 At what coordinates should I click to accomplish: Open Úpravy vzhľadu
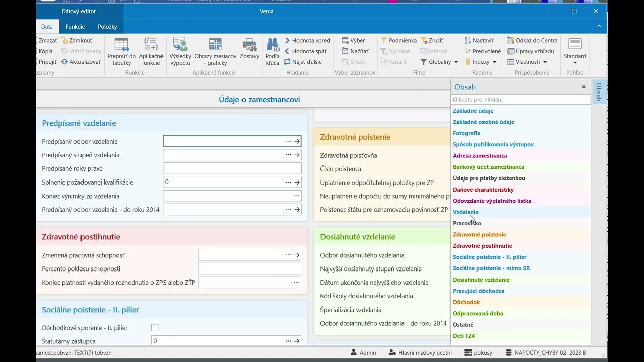pyautogui.click(x=531, y=51)
